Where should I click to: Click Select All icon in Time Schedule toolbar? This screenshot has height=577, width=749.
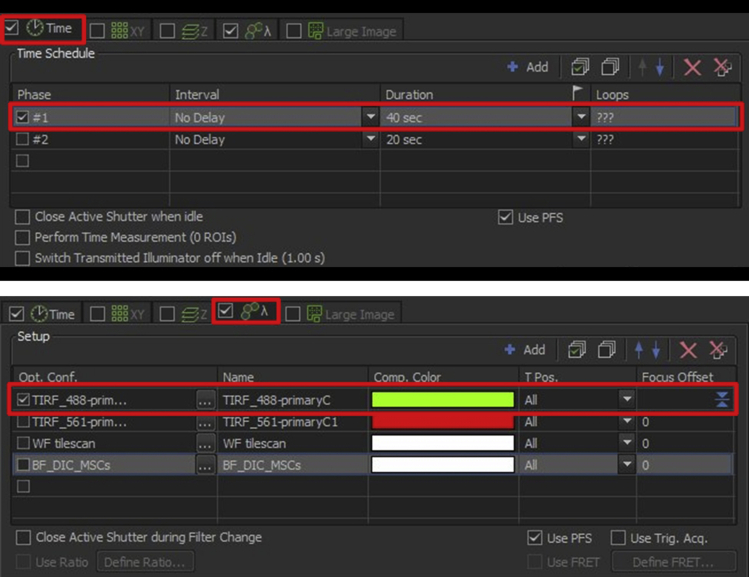tap(580, 67)
